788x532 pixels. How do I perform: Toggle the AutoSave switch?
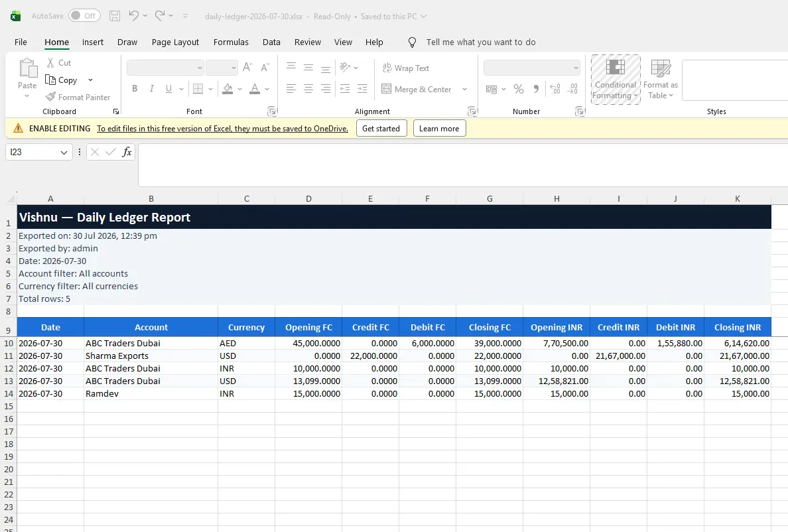click(x=84, y=15)
